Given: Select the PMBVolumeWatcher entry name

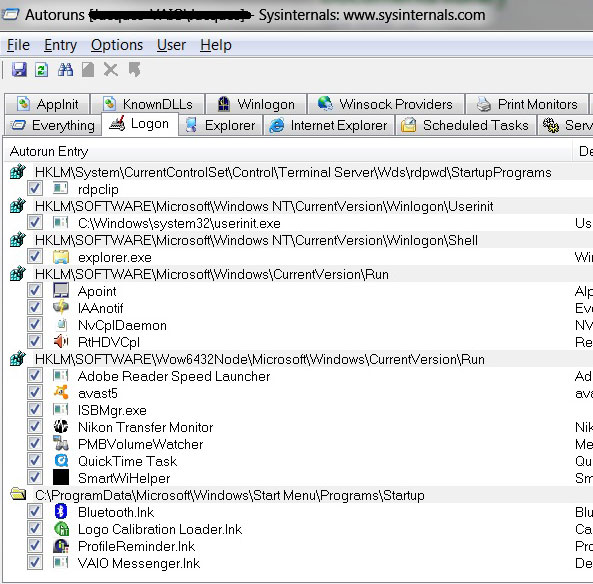Looking at the screenshot, I should (141, 444).
